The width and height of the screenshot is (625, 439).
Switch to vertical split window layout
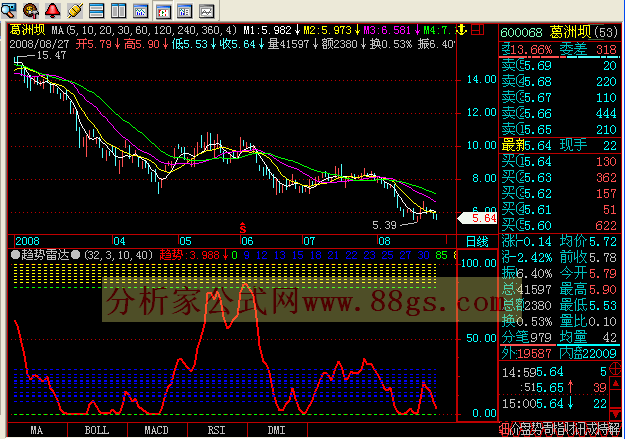click(x=118, y=10)
